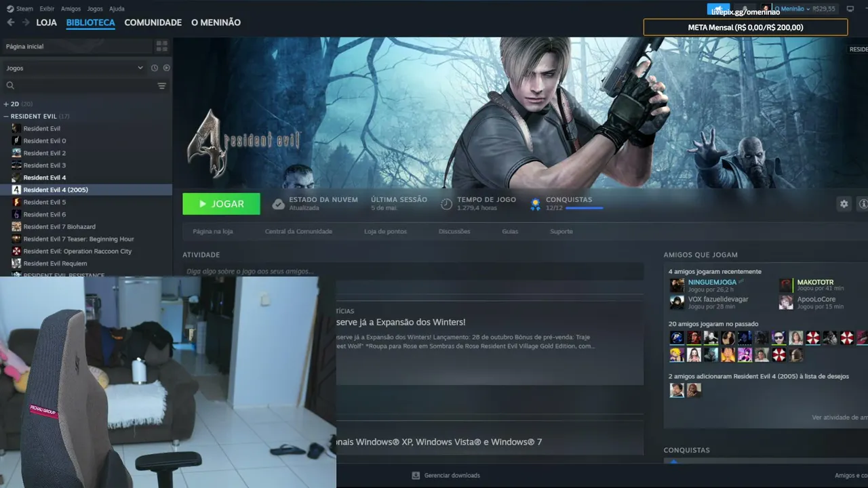Open Central da Comunidade link
The height and width of the screenshot is (488, 868).
[298, 231]
